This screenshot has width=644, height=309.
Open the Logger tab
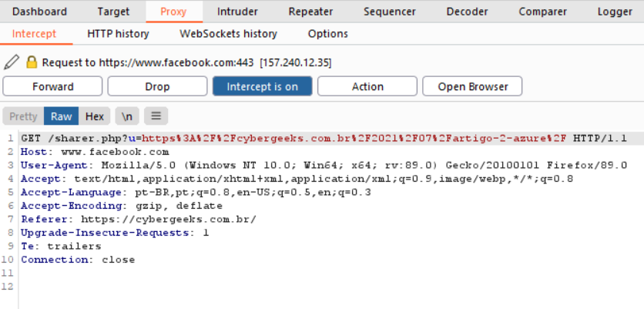click(615, 12)
